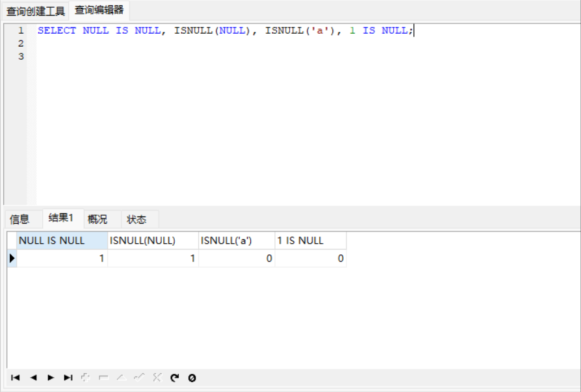Go to previous record arrow

pos(33,378)
